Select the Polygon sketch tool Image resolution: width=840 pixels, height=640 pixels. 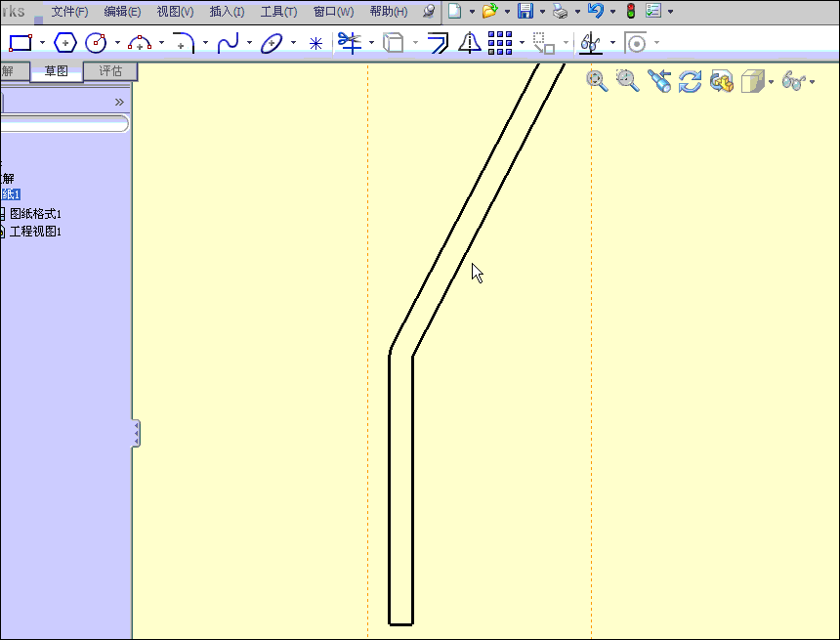click(65, 43)
